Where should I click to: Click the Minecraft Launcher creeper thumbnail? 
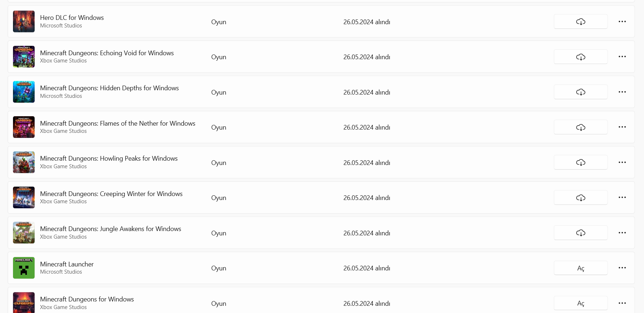point(24,268)
